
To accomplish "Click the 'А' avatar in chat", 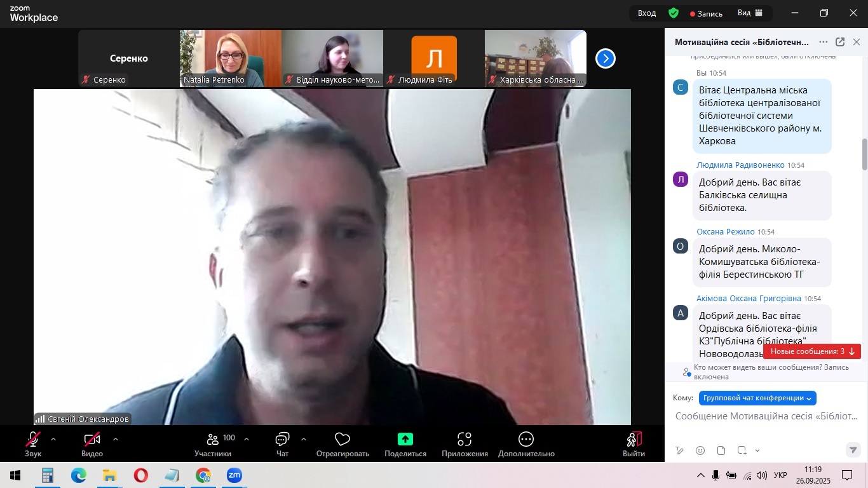I will 681,313.
